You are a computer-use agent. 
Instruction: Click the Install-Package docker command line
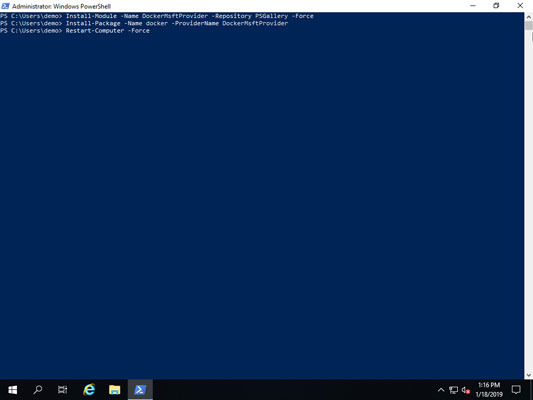144,23
